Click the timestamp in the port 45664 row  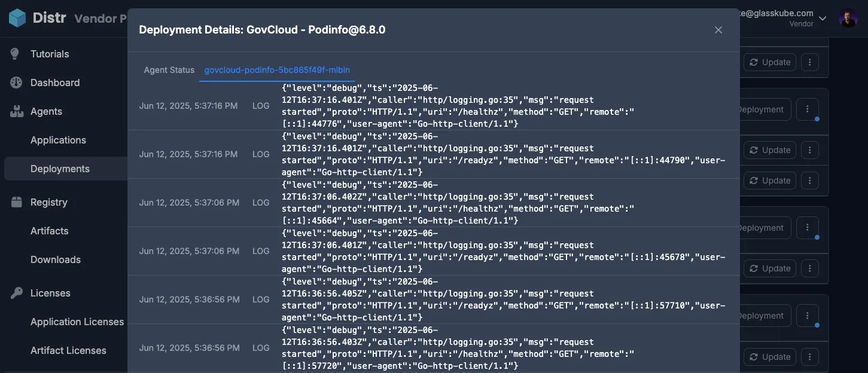189,203
